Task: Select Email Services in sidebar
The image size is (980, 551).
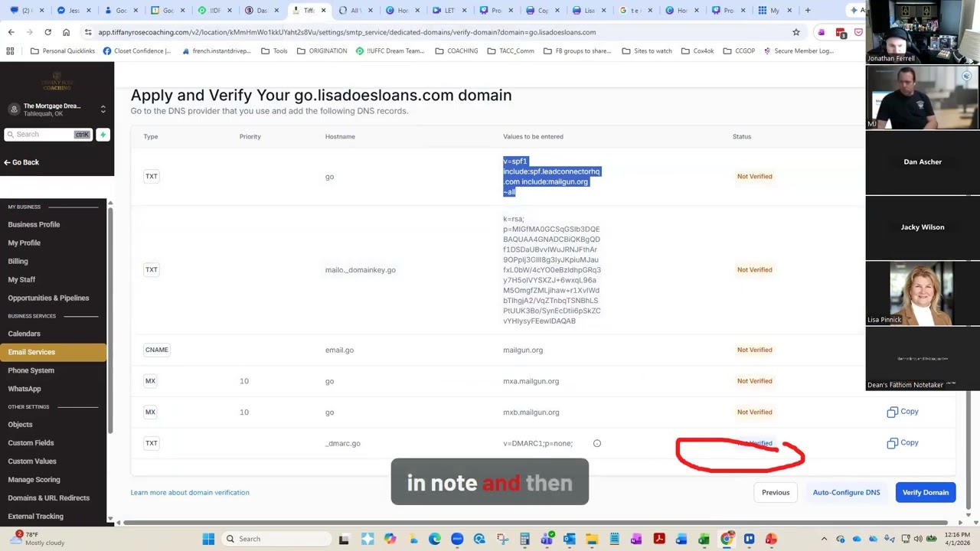Action: [x=53, y=352]
